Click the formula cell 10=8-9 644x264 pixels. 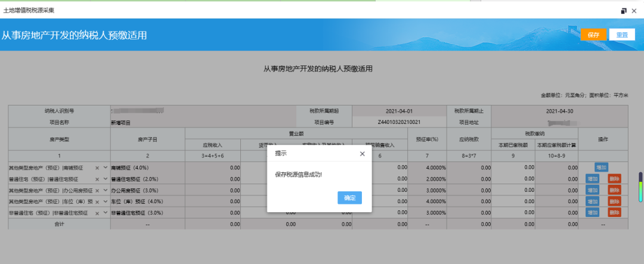[x=556, y=156]
